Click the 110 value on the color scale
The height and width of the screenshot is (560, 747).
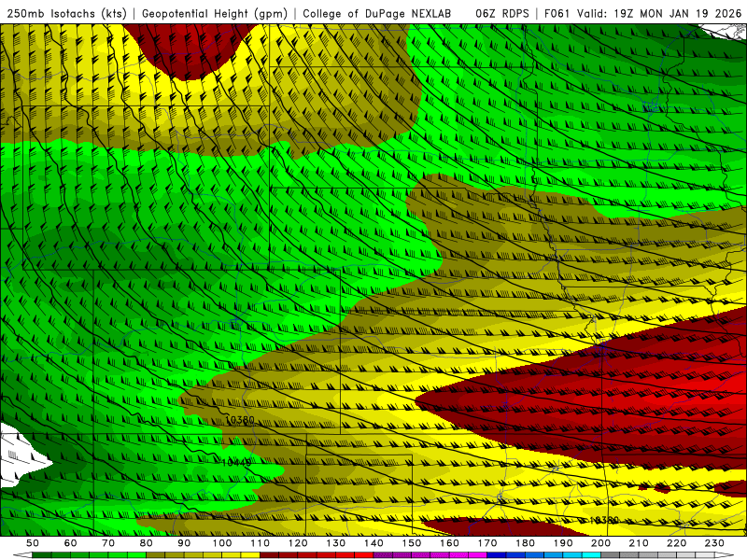(x=261, y=543)
